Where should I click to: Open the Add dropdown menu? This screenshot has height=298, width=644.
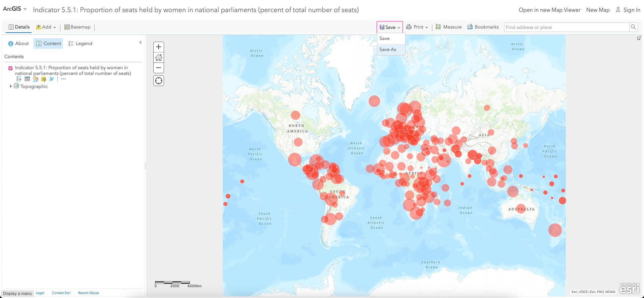46,27
